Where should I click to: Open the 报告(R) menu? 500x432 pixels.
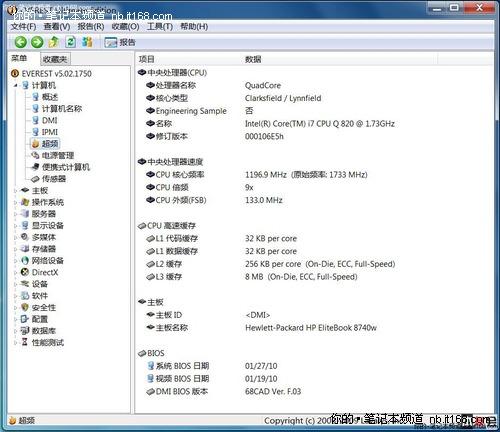(91, 26)
